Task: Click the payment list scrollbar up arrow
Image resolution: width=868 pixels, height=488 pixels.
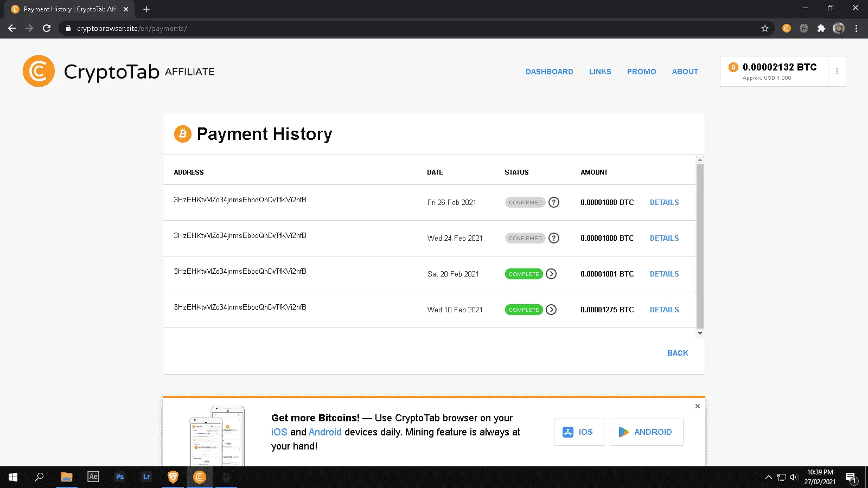Action: (x=700, y=160)
